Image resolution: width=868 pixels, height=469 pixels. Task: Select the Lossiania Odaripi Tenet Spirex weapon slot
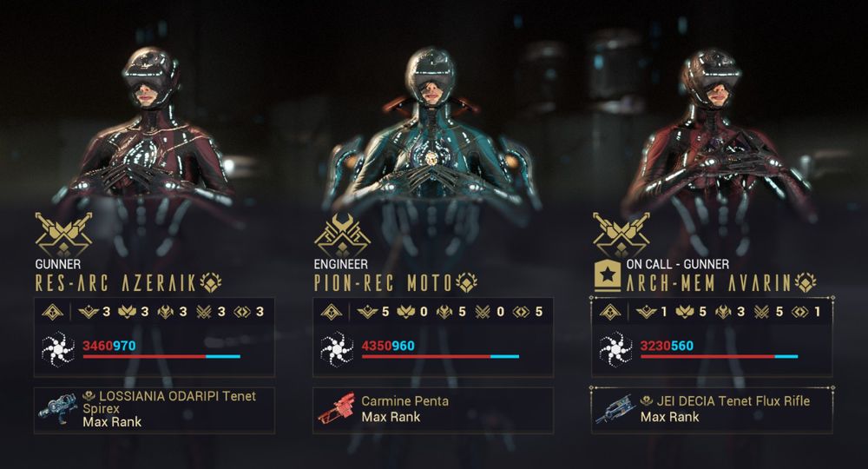click(155, 410)
